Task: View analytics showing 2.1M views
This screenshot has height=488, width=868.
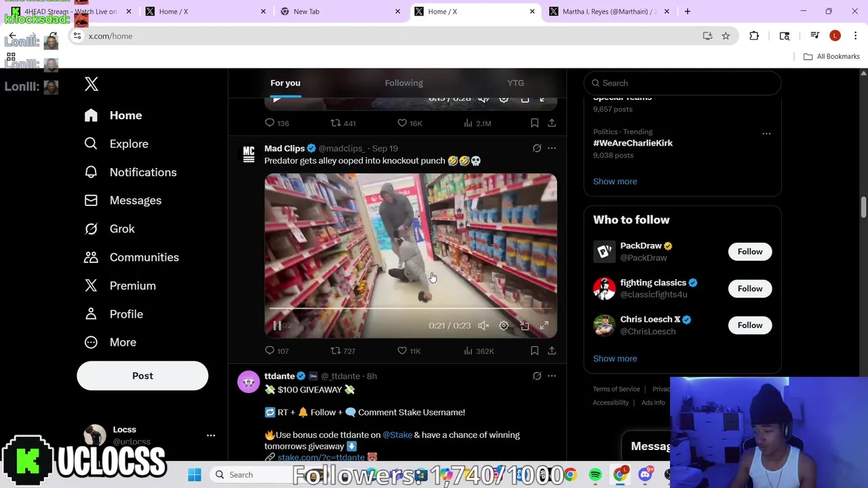Action: (x=477, y=123)
